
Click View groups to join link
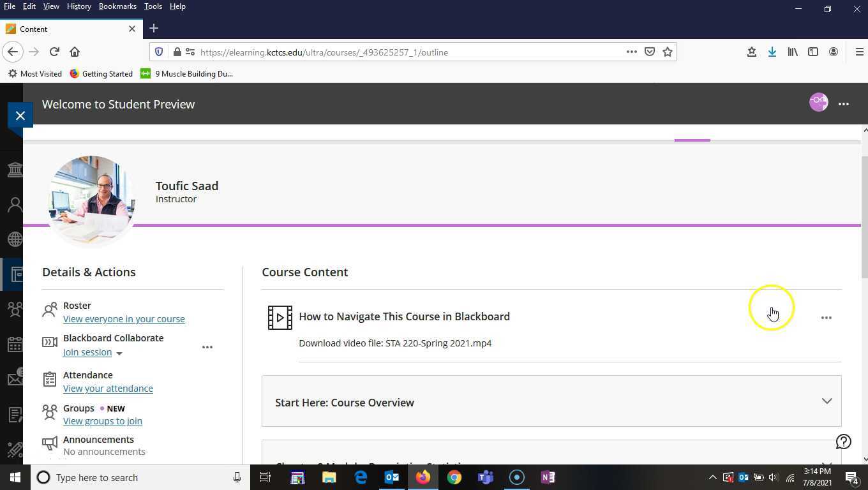(102, 421)
